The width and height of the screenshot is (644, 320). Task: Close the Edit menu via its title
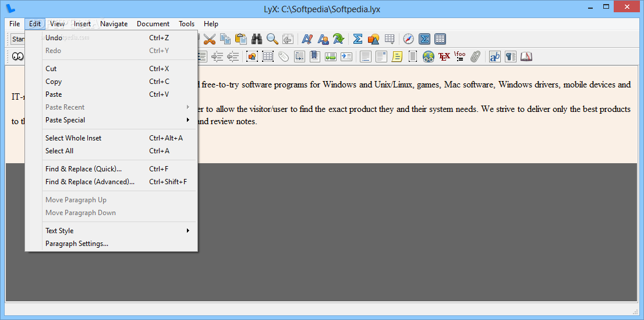tap(35, 24)
